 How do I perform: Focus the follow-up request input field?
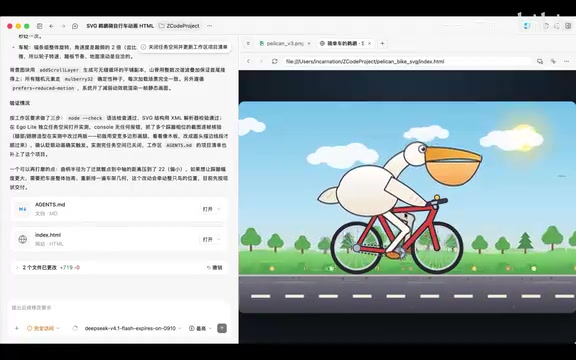[119, 307]
